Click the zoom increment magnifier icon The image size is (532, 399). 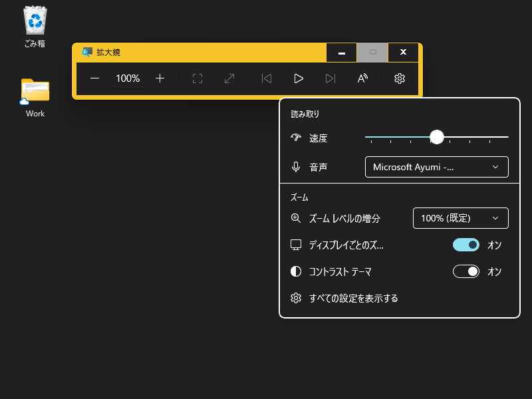coord(296,218)
